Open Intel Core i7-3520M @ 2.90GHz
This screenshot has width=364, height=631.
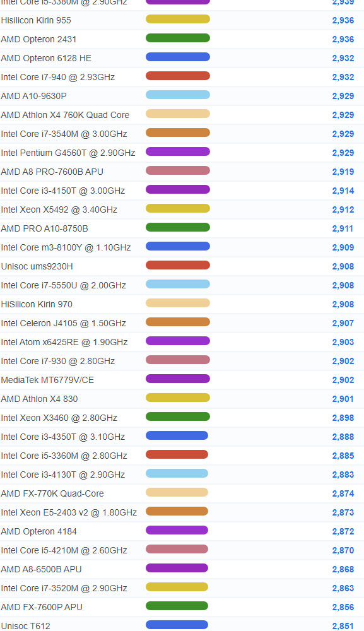pos(64,587)
